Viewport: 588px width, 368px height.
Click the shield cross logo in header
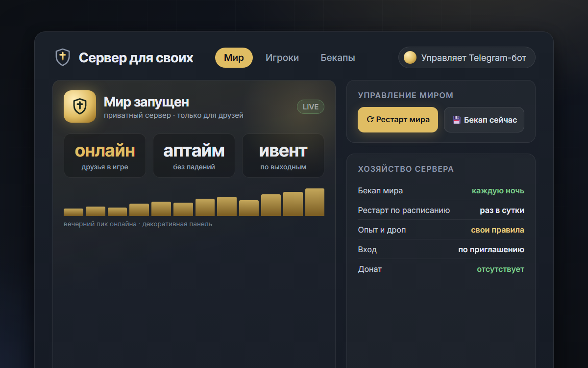62,57
